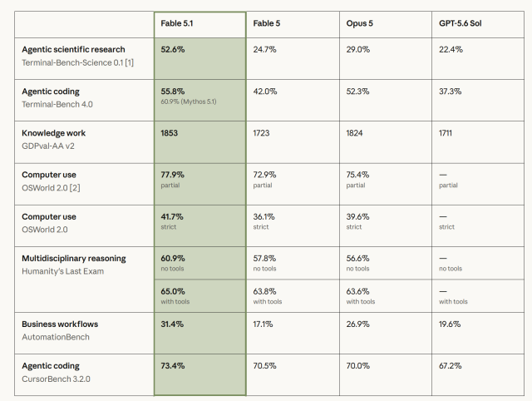Select Opus 5's 52.3% Terminal-Bench score
Viewport: 532px width, 401px height.
tap(357, 92)
